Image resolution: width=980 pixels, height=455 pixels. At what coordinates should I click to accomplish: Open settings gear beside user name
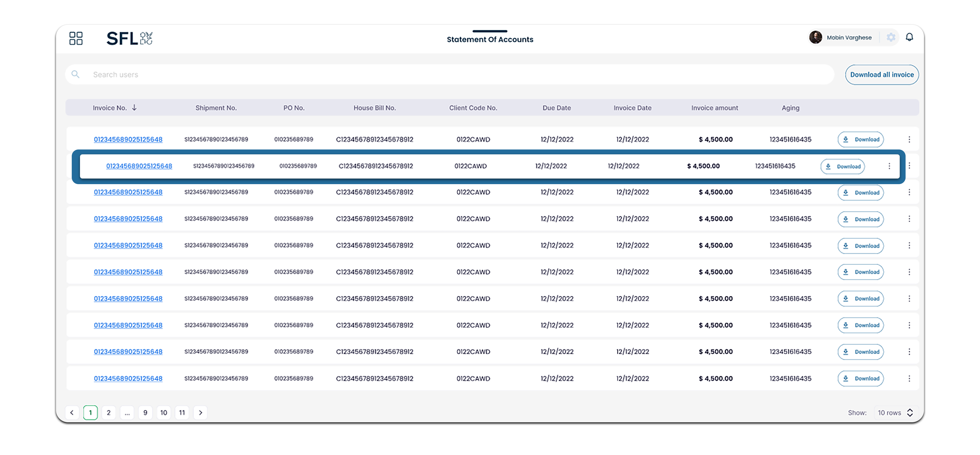pyautogui.click(x=891, y=37)
